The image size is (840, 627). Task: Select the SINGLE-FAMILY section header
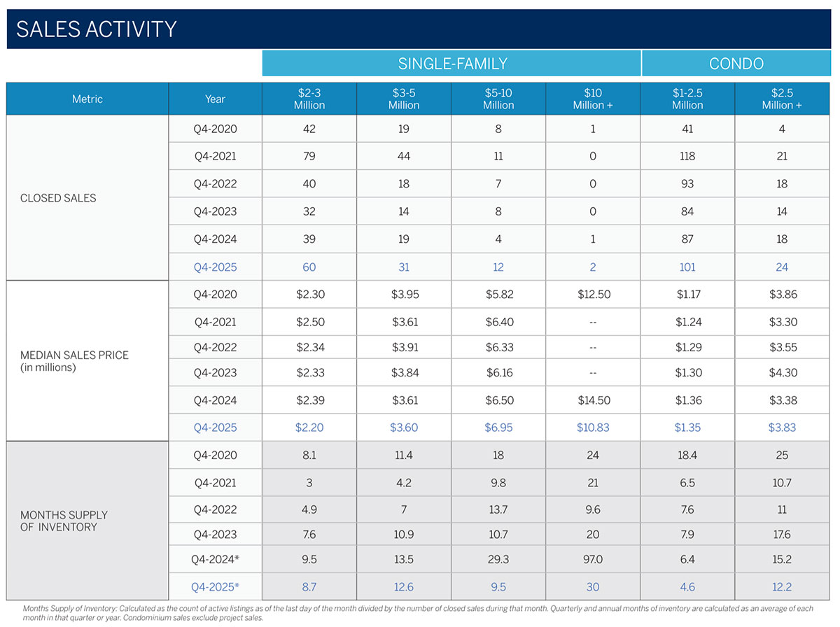point(451,63)
